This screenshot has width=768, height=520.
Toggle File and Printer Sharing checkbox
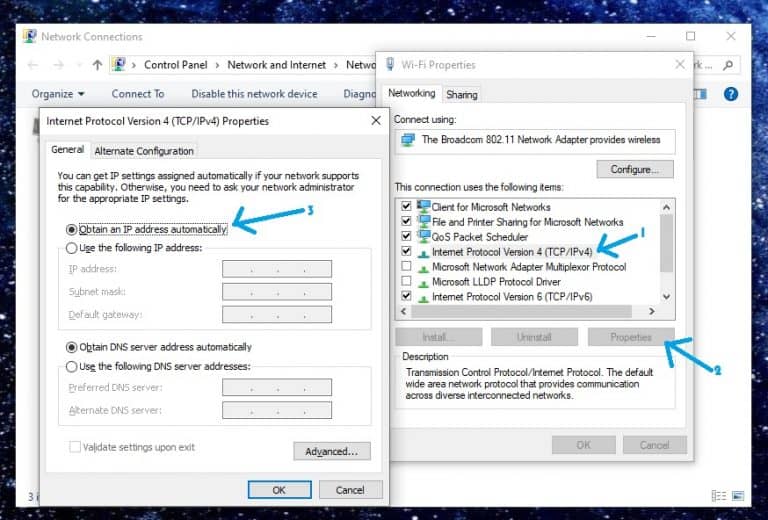tap(406, 221)
